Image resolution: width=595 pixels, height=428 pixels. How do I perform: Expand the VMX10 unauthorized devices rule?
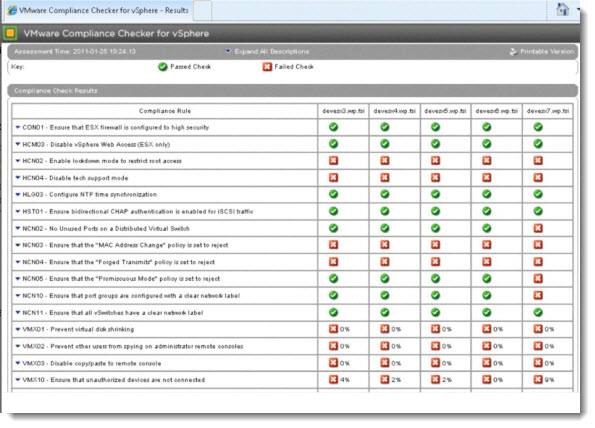[x=18, y=380]
